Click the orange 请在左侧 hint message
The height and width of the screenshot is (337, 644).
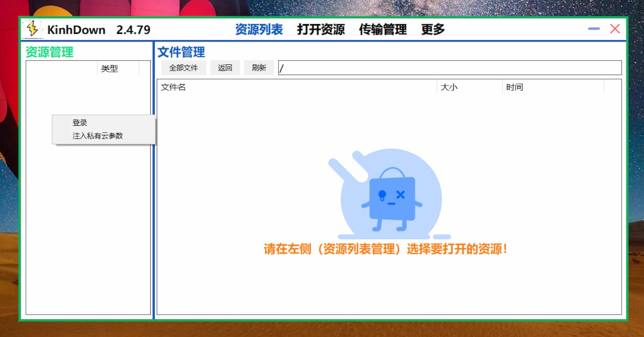click(386, 249)
